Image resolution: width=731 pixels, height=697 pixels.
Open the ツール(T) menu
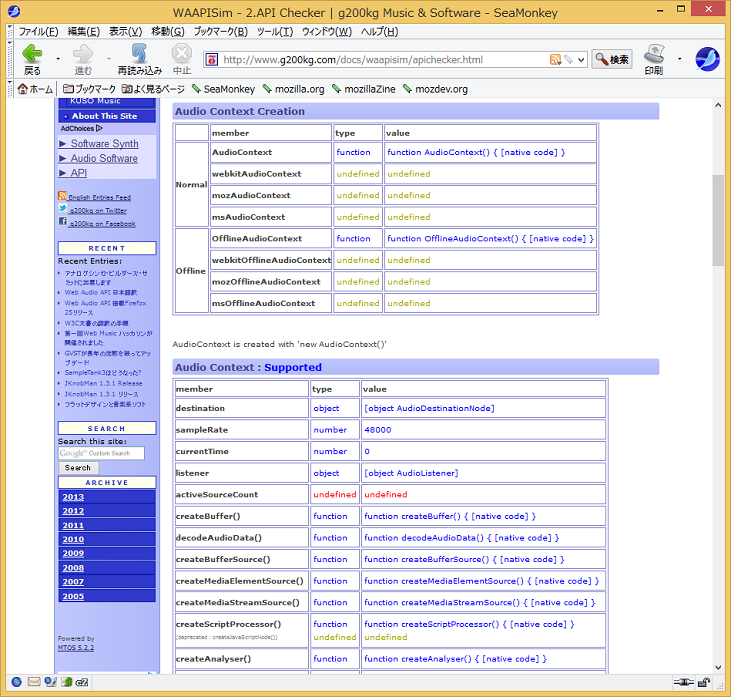pos(275,31)
